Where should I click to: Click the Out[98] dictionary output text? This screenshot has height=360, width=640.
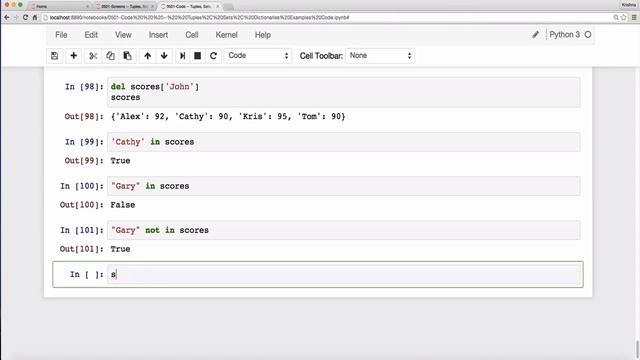(228, 117)
